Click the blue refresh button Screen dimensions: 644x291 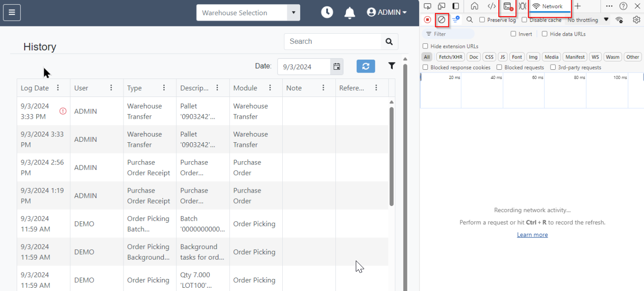click(365, 66)
